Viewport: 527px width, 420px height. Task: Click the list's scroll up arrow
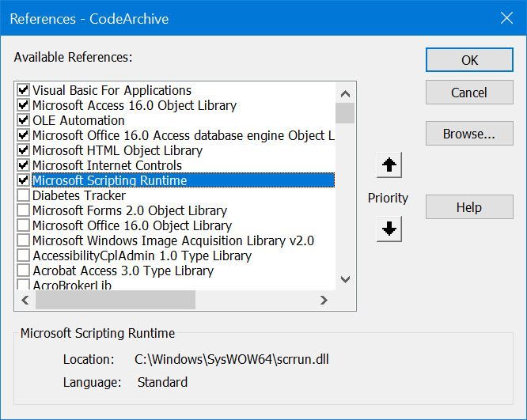[x=345, y=94]
